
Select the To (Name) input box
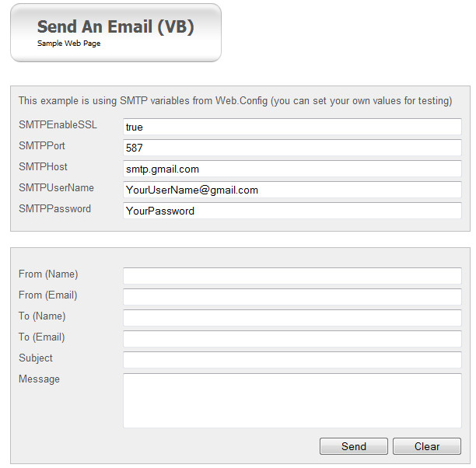[292, 318]
